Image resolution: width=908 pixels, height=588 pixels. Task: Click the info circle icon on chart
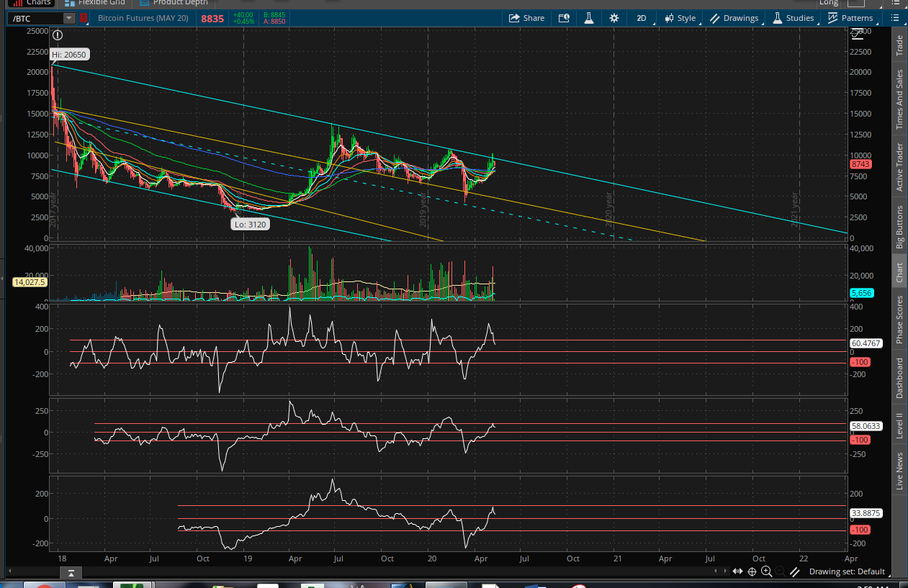pyautogui.click(x=58, y=35)
